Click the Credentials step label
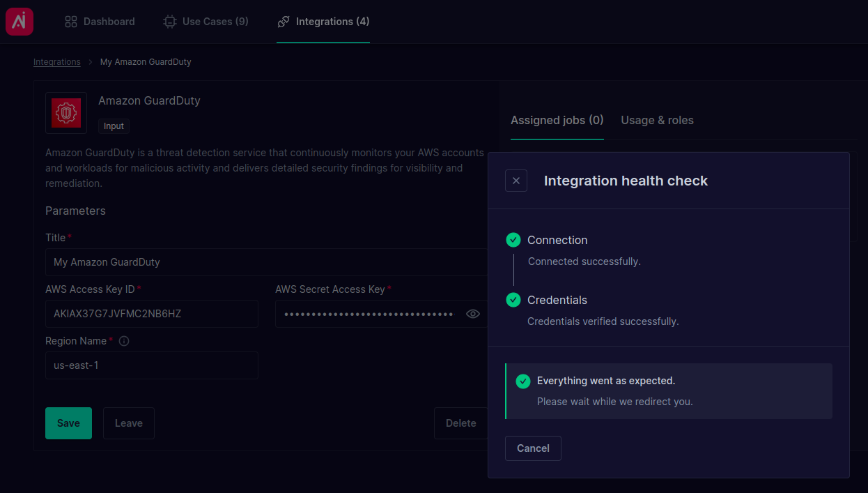The width and height of the screenshot is (868, 493). point(557,300)
